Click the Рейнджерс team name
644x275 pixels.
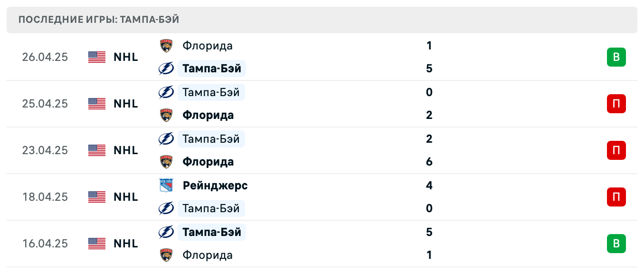(215, 186)
